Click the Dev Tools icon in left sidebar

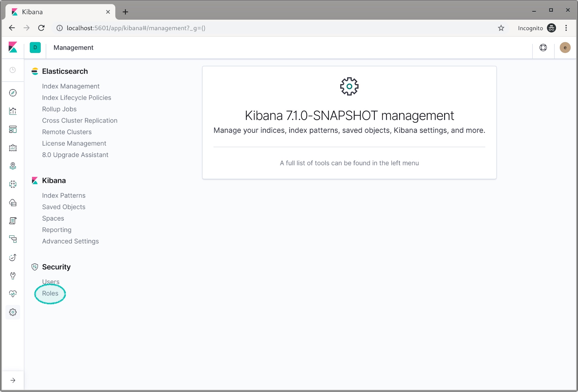(13, 275)
